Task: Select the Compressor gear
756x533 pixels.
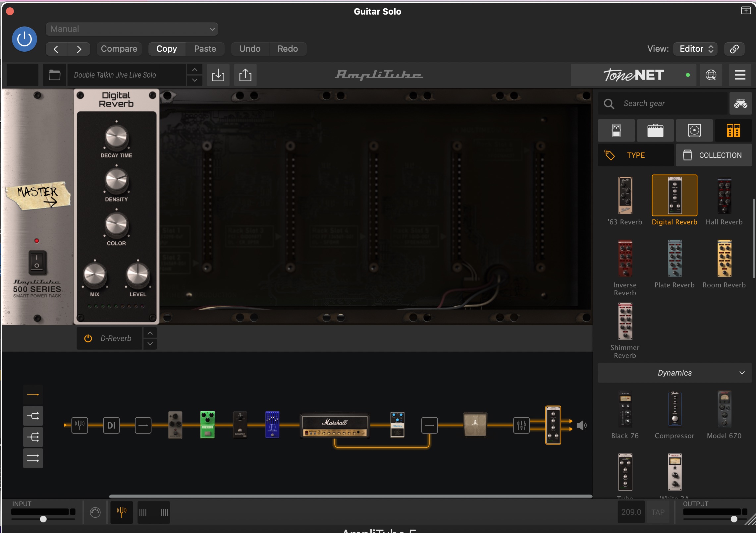Action: point(675,415)
